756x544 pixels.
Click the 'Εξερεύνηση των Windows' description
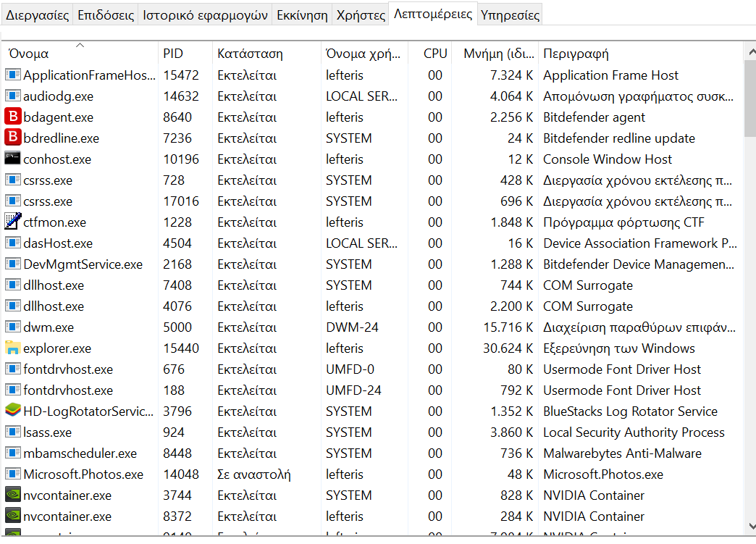619,348
